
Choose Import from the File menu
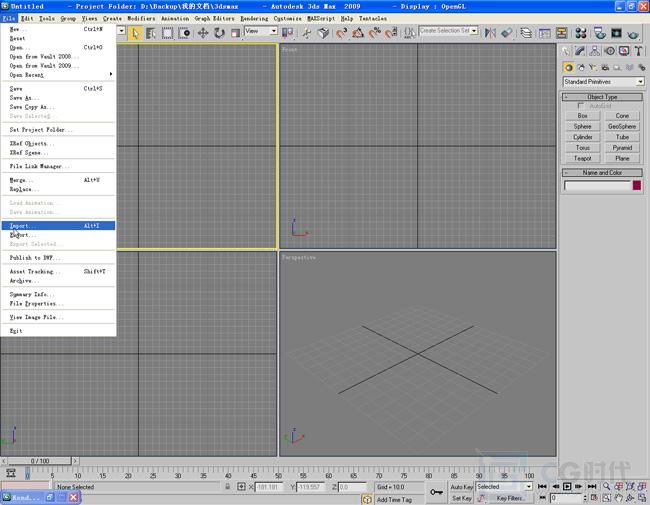[x=58, y=226]
